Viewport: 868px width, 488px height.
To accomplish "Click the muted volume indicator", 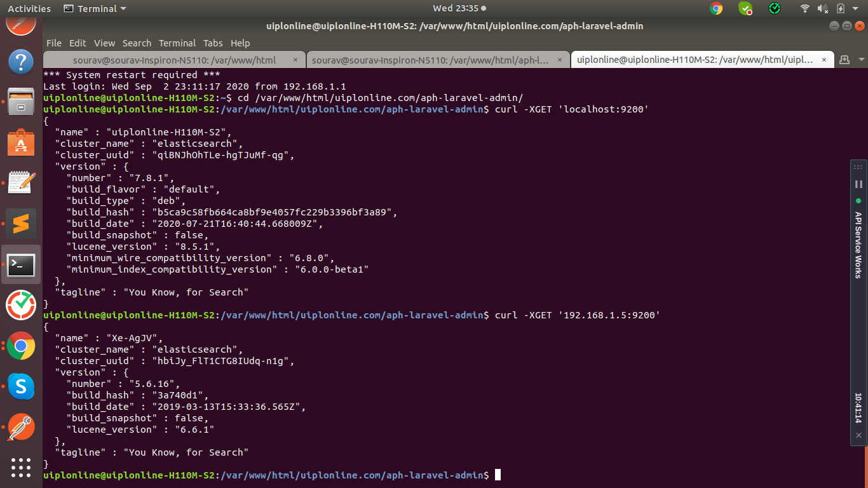I will pyautogui.click(x=823, y=8).
